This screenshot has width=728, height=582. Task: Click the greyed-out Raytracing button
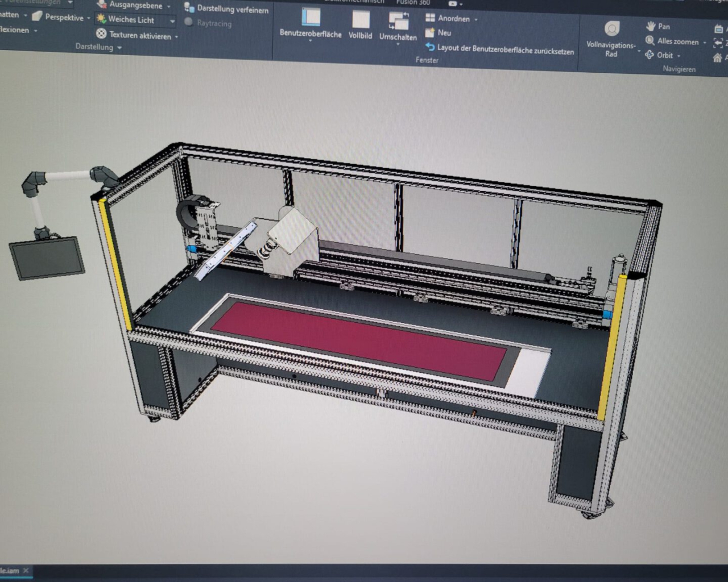point(208,23)
